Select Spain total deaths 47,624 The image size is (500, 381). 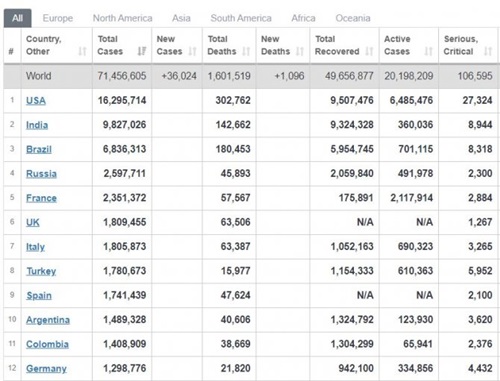(x=235, y=295)
